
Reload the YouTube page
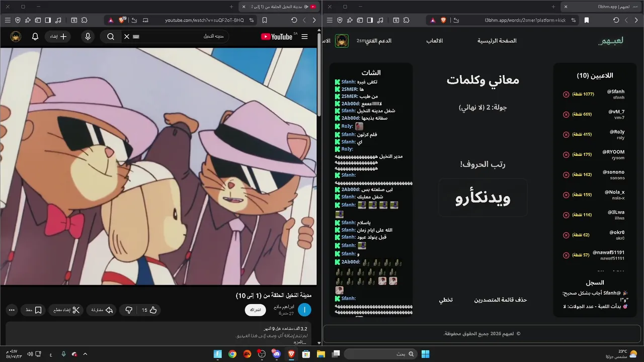[294, 20]
